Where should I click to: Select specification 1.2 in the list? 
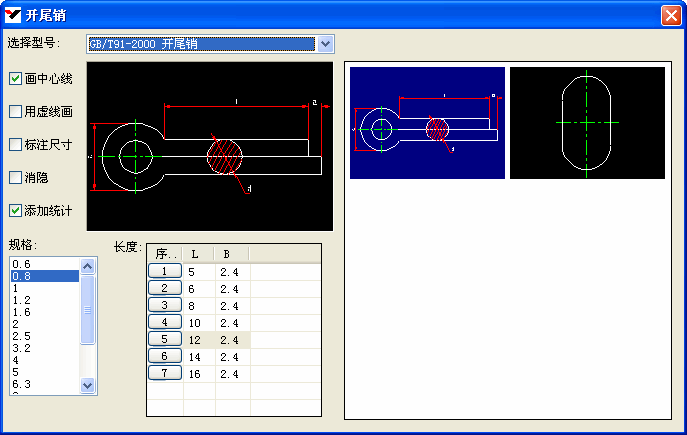(45, 300)
